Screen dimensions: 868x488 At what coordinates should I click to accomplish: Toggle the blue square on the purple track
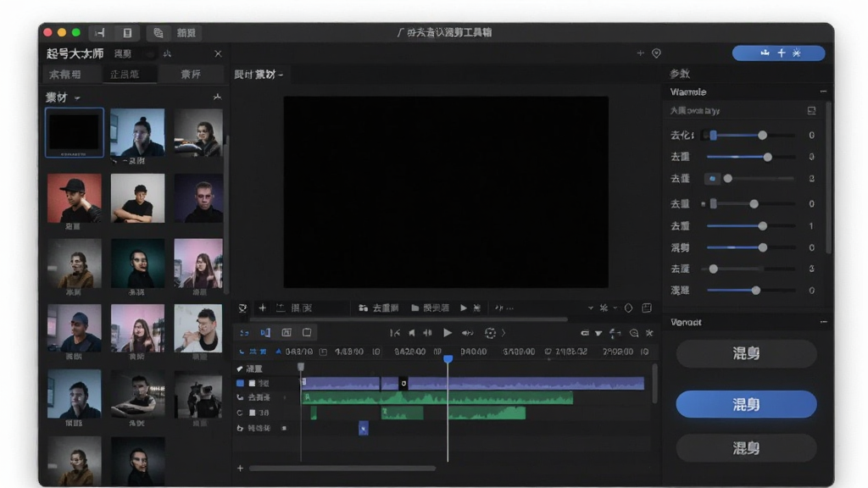pyautogui.click(x=240, y=383)
